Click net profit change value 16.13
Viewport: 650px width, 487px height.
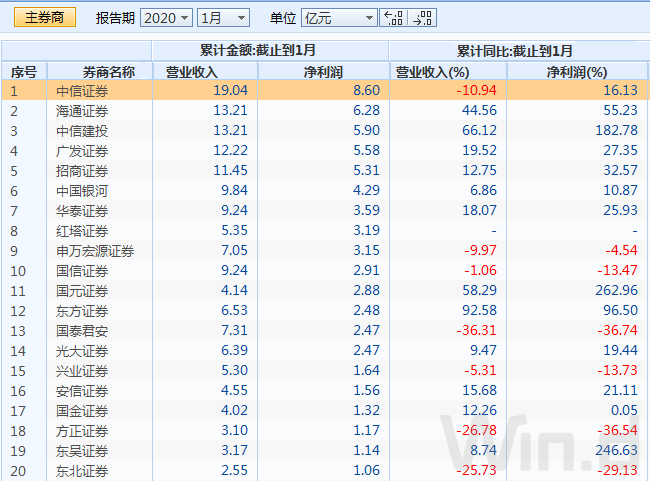pos(620,90)
